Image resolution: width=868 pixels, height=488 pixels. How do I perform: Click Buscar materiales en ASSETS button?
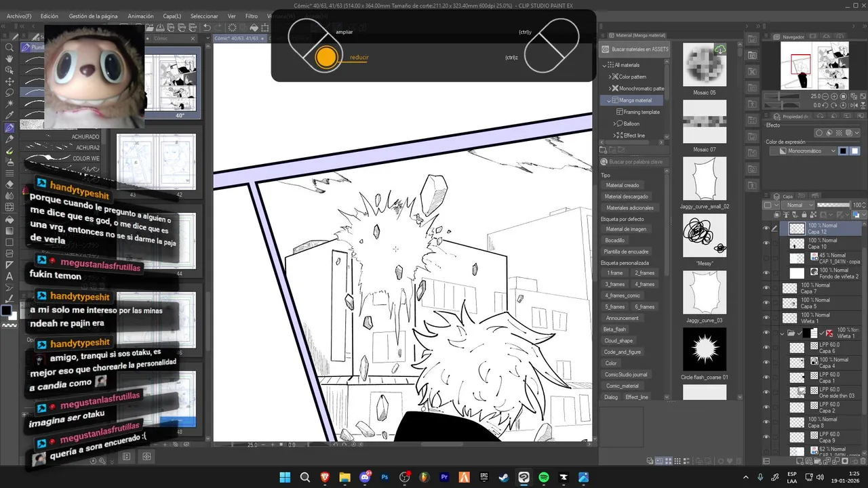pos(635,49)
